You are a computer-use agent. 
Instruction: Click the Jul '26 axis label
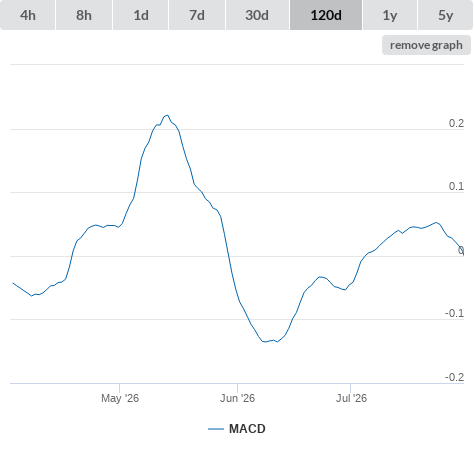point(351,398)
